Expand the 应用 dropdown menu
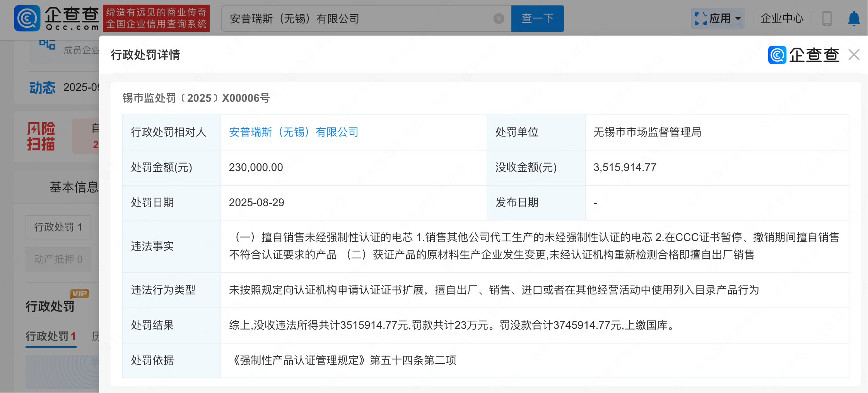 pyautogui.click(x=738, y=19)
